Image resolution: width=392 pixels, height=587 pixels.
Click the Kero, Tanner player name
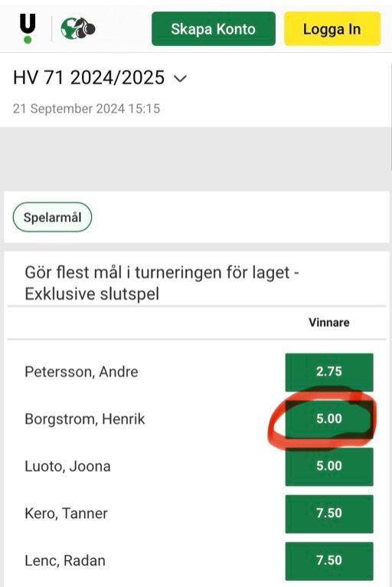point(66,513)
